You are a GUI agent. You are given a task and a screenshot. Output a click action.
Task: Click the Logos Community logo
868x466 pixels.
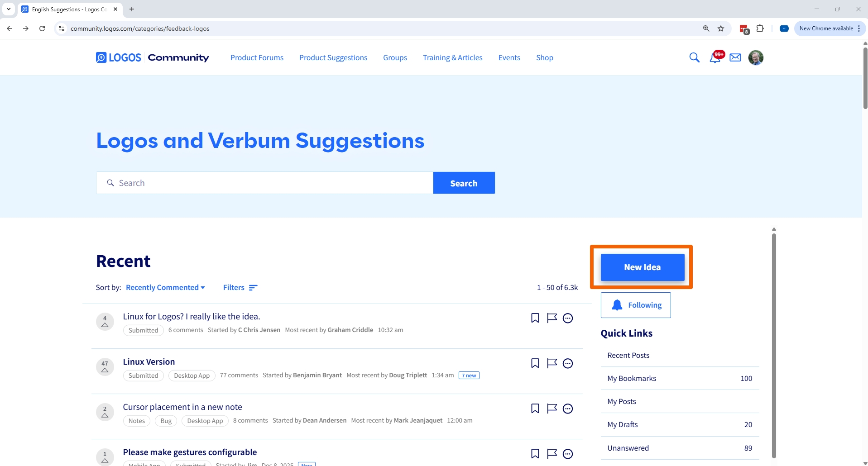[152, 57]
